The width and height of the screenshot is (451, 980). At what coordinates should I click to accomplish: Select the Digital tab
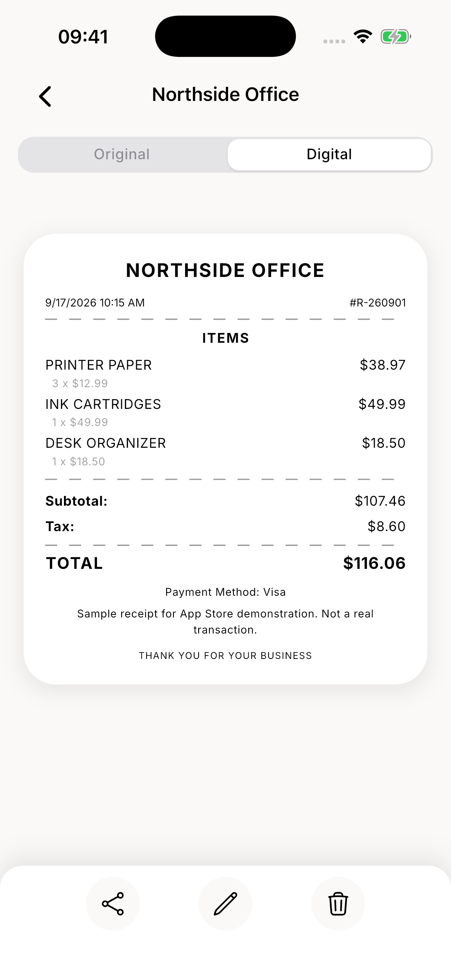tap(329, 154)
